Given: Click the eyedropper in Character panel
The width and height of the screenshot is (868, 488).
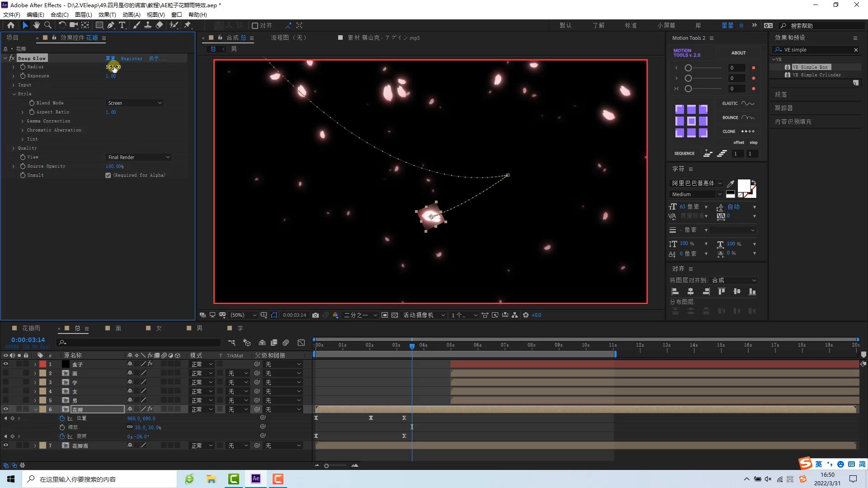Looking at the screenshot, I should pyautogui.click(x=730, y=183).
